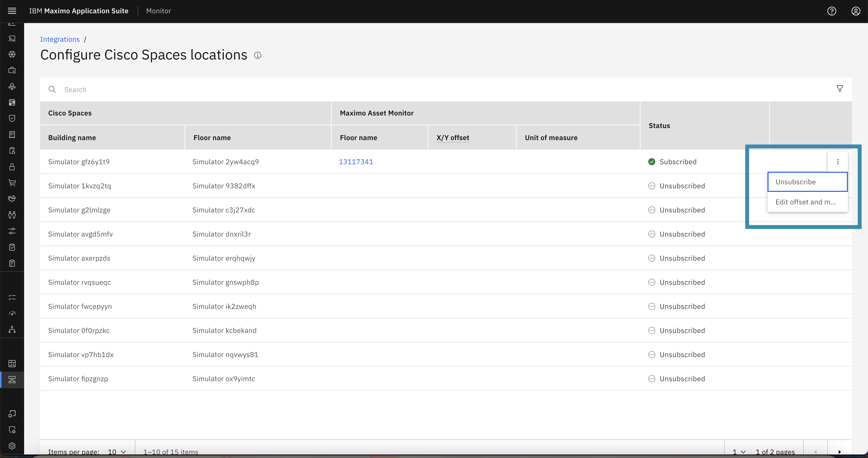Go to the next page arrow
868x458 pixels.
pos(840,452)
